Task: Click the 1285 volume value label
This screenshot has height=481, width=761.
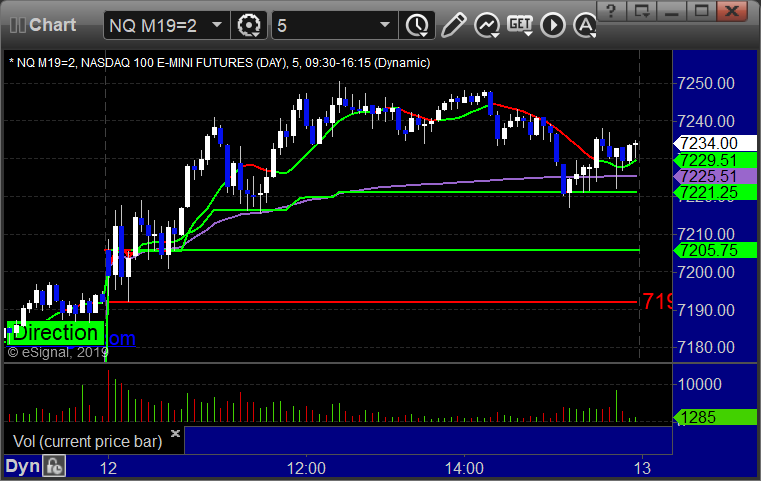Action: coord(714,417)
